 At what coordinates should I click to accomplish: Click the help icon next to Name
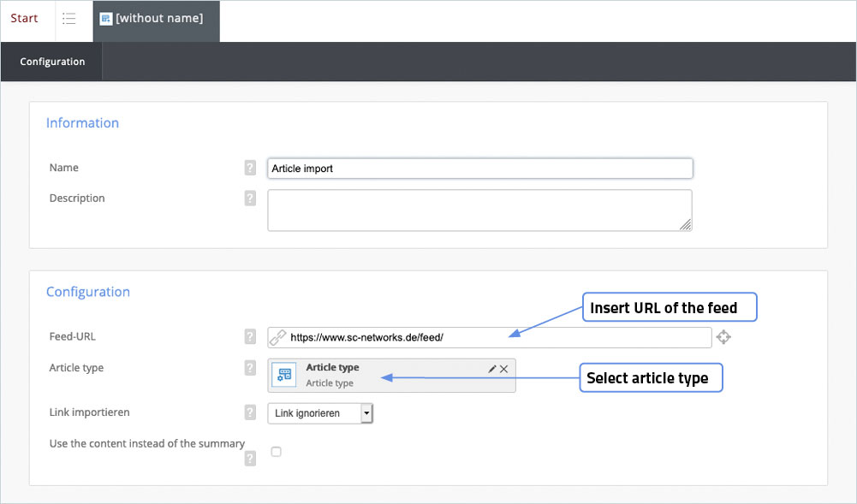pos(250,168)
